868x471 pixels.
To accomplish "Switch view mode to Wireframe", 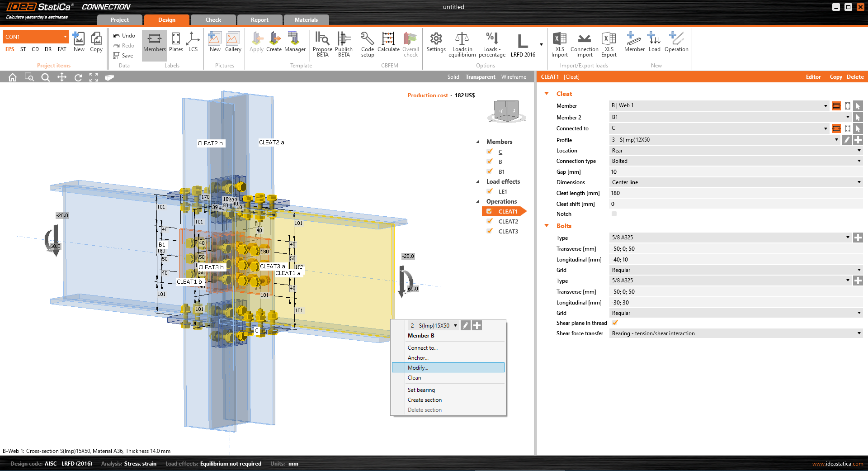I will point(514,77).
